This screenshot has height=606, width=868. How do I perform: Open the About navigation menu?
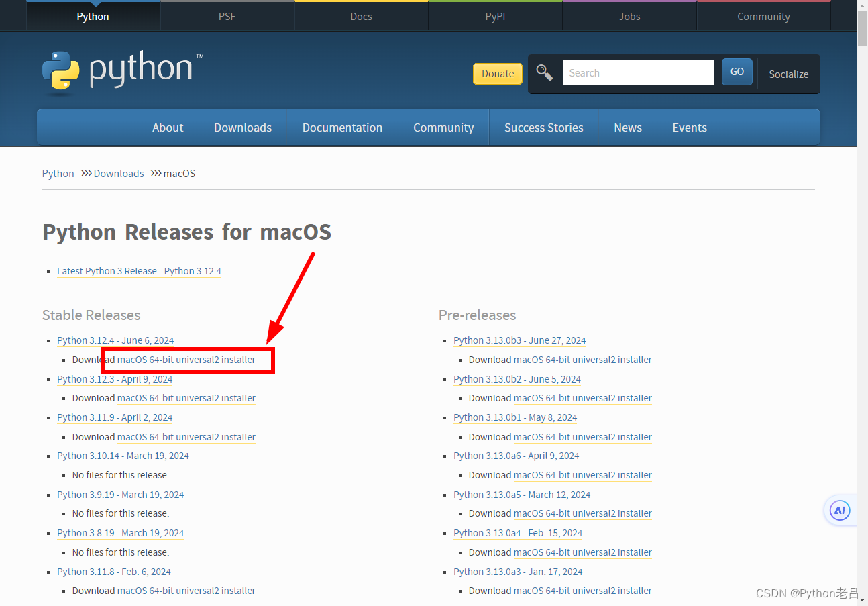coord(168,128)
